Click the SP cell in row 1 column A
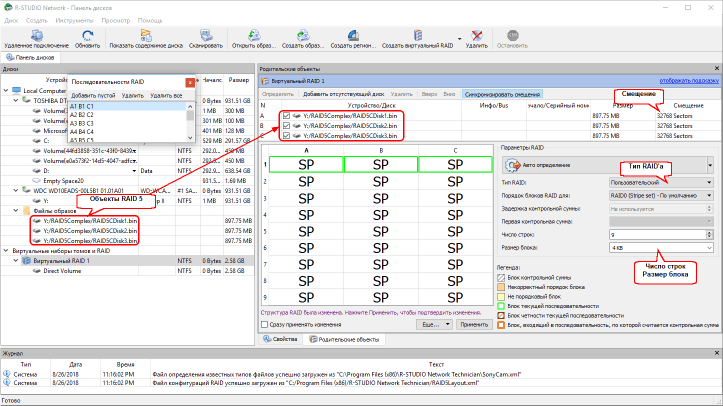Screen dimensions: 723x406 point(306,165)
